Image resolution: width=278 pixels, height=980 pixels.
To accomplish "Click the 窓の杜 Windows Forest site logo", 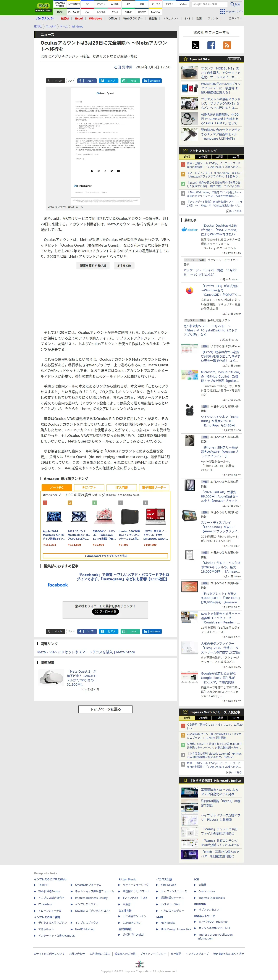I will pos(43,7).
